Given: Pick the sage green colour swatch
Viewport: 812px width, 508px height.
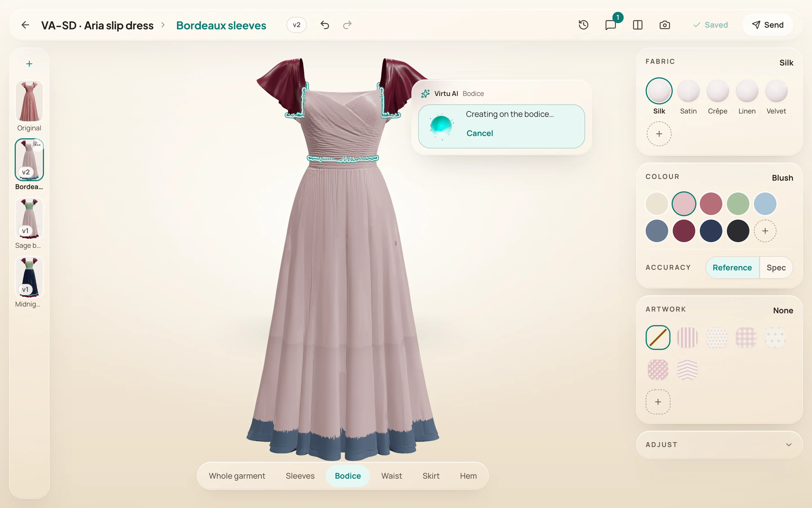Looking at the screenshot, I should point(738,203).
